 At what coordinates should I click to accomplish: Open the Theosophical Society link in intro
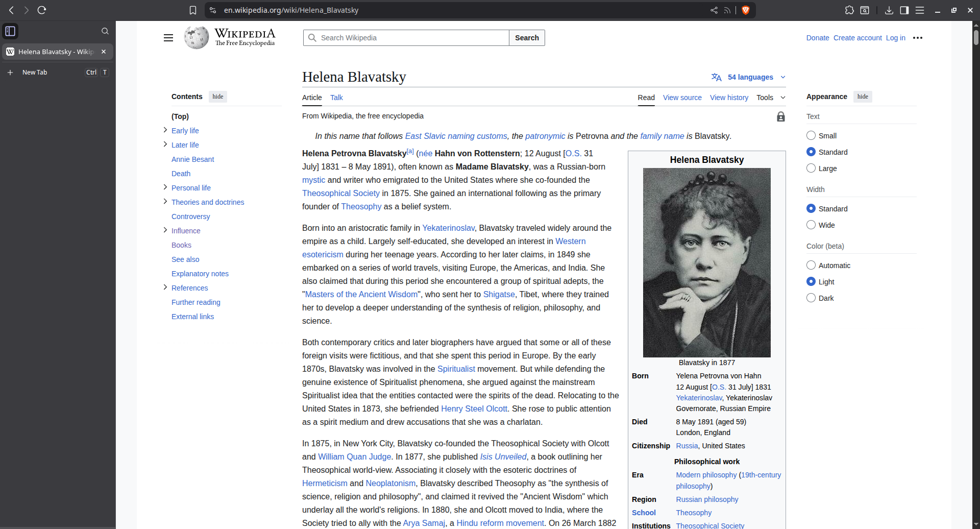[x=341, y=193]
